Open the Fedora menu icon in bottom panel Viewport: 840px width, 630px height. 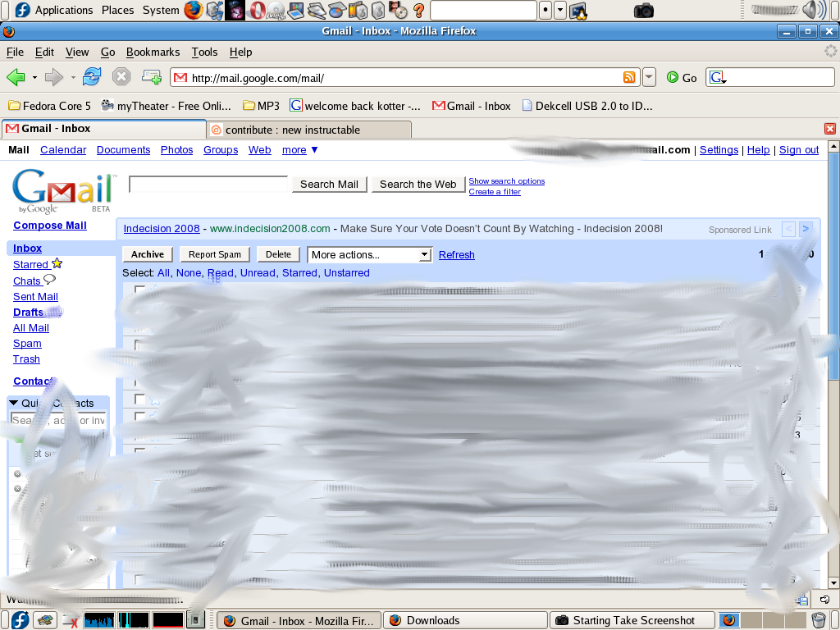pyautogui.click(x=21, y=620)
